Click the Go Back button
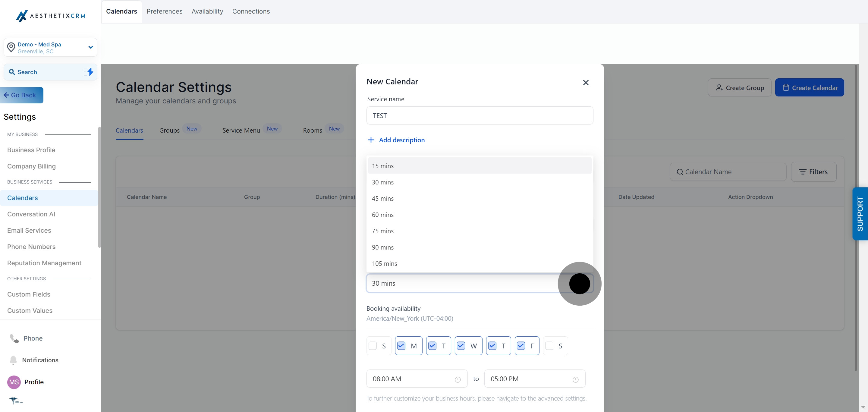The image size is (868, 412). [x=22, y=95]
